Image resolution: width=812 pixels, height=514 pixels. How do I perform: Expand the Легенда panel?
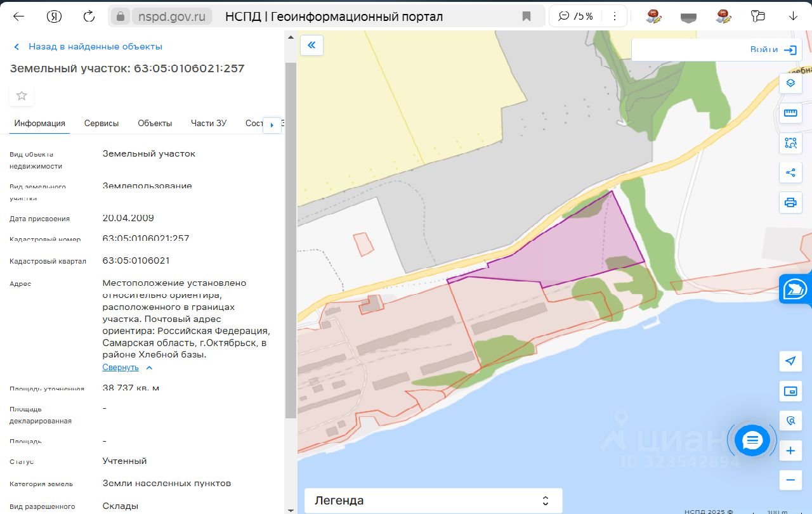pyautogui.click(x=433, y=501)
